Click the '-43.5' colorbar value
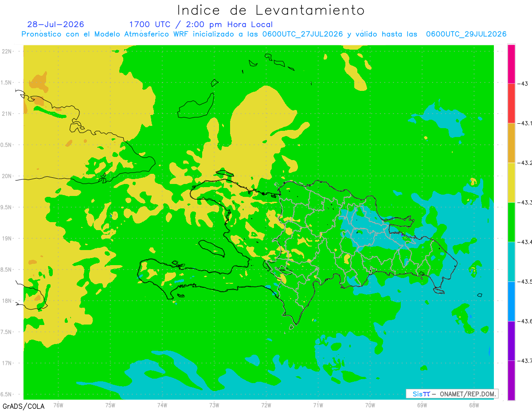532x411 pixels. pos(525,281)
